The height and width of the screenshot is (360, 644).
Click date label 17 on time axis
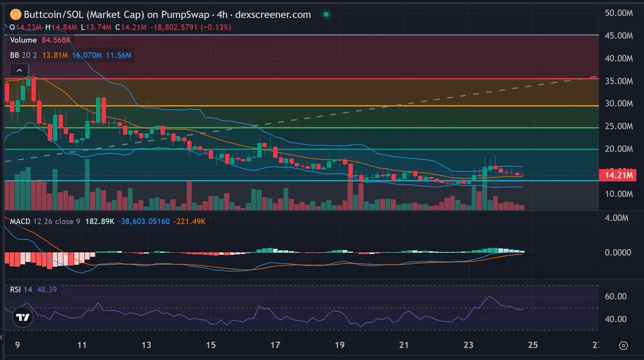(x=276, y=344)
